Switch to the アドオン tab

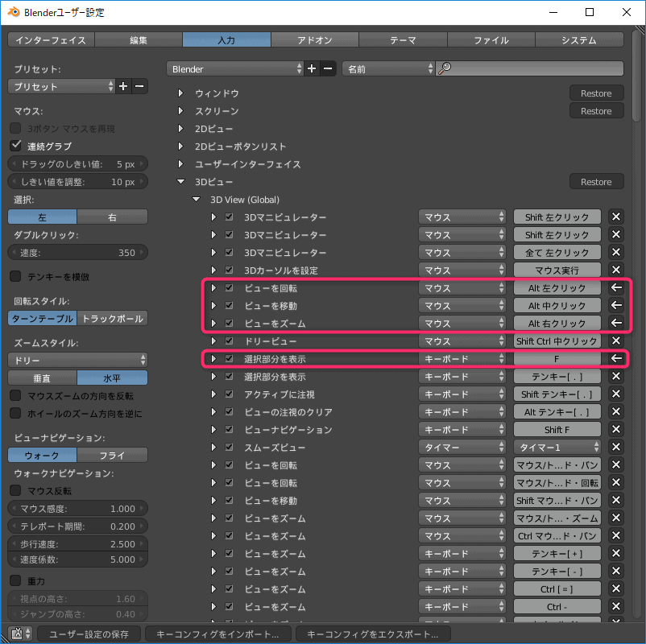314,39
